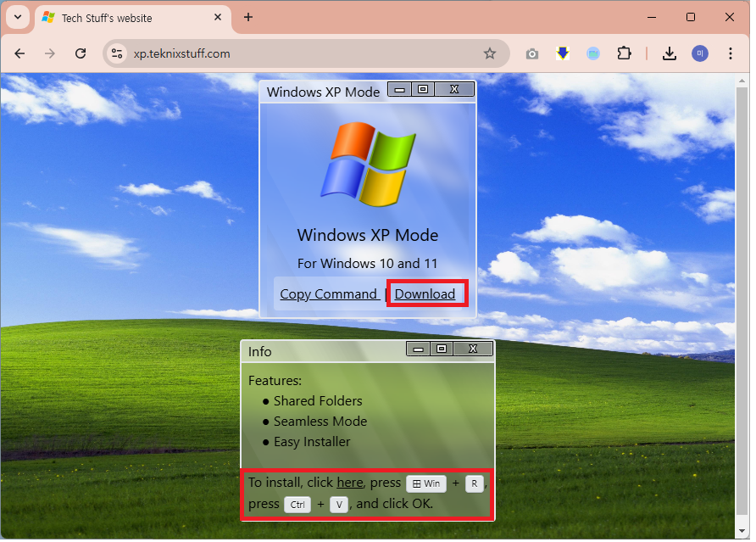Click the page scrollbar down arrow

pos(742,531)
